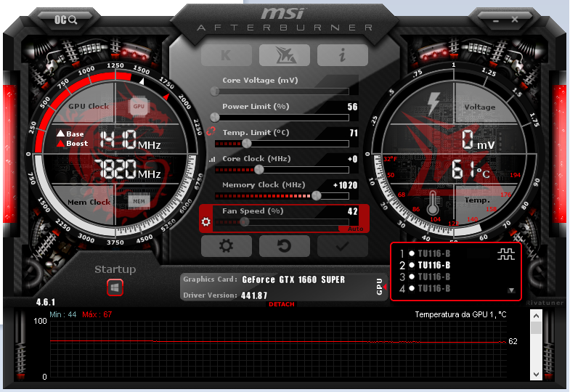Click the Memory Clock value +1020

(346, 185)
